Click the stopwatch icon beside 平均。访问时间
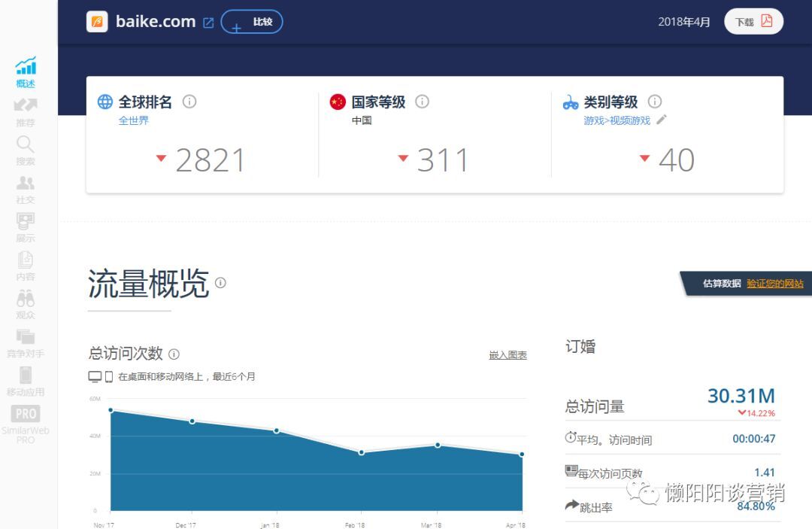 (570, 436)
